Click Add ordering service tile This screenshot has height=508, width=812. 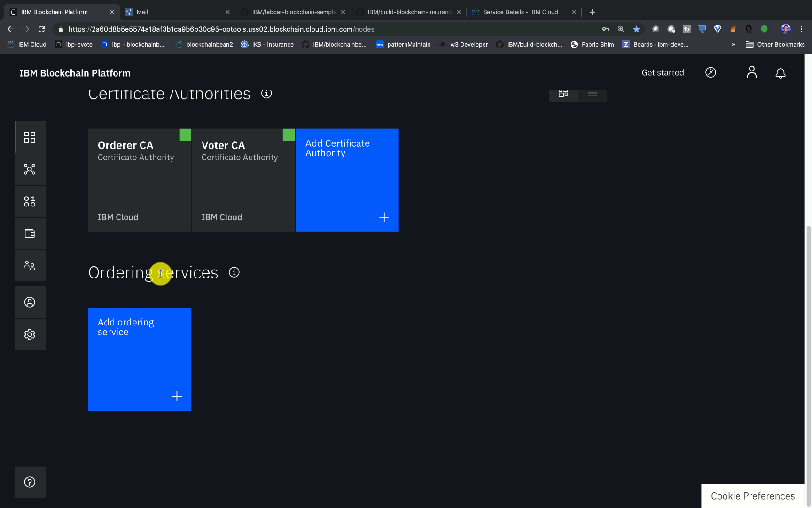coord(140,359)
